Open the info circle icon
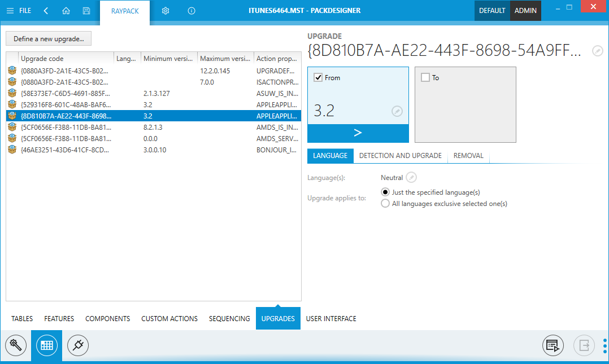Screen dimensions: 609x364 click(192, 11)
